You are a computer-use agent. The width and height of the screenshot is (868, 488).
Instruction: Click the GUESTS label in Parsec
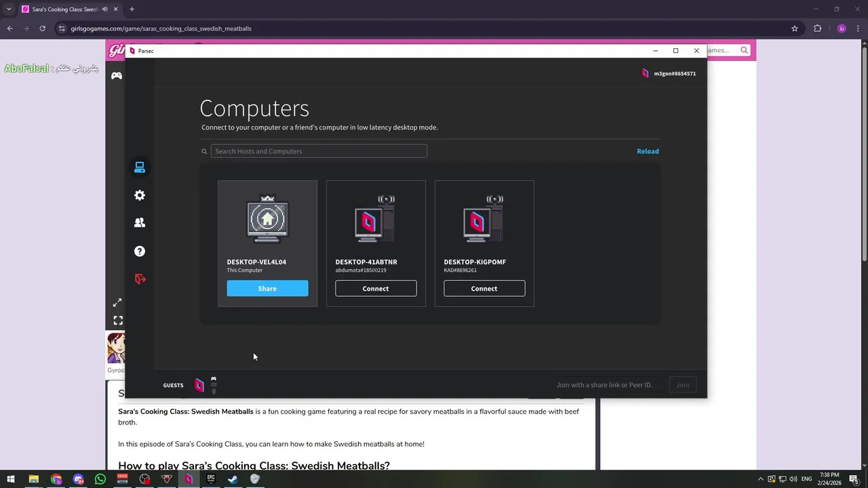[173, 385]
